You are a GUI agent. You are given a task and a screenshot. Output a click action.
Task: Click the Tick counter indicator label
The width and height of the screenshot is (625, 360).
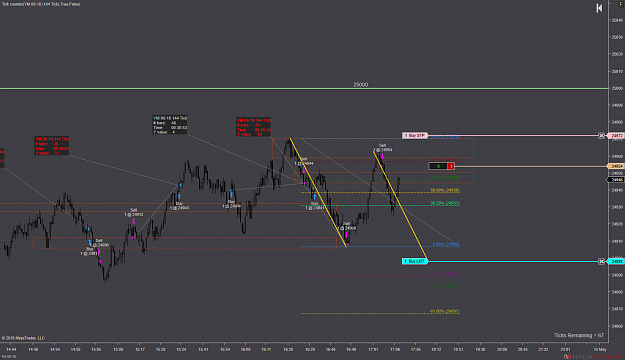(x=41, y=4)
